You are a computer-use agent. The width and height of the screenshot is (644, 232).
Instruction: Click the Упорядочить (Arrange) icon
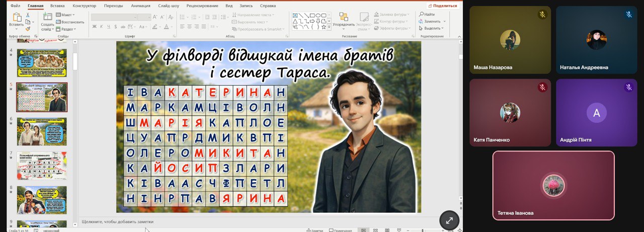pos(344,18)
